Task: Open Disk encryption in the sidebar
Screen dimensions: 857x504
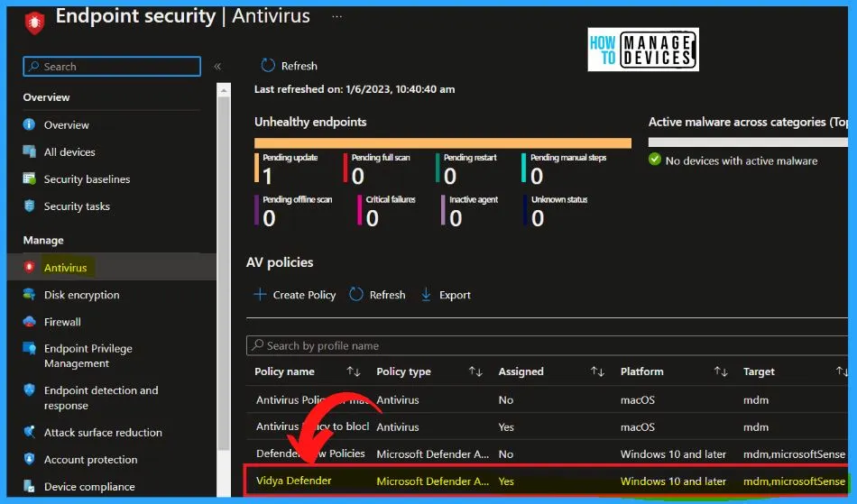Action: click(81, 295)
